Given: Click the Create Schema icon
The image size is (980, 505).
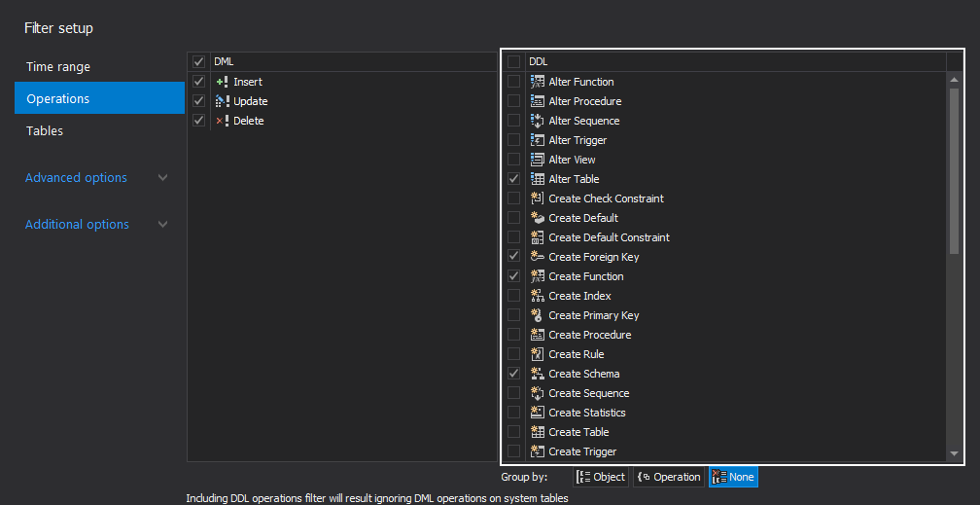Looking at the screenshot, I should pyautogui.click(x=537, y=374).
